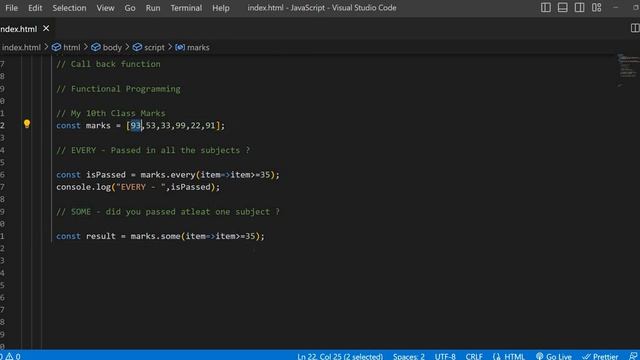Click the warnings count in status bar
Image resolution: width=640 pixels, height=360 pixels.
point(13,356)
